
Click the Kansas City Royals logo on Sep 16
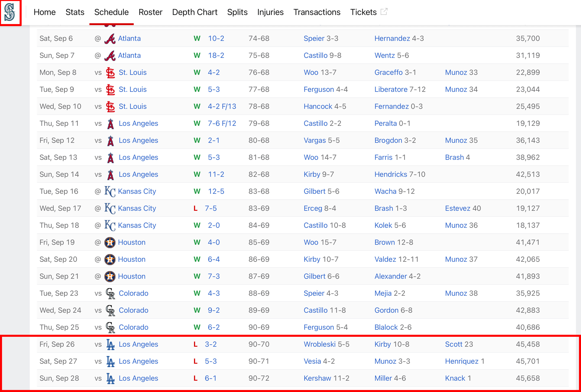(110, 192)
